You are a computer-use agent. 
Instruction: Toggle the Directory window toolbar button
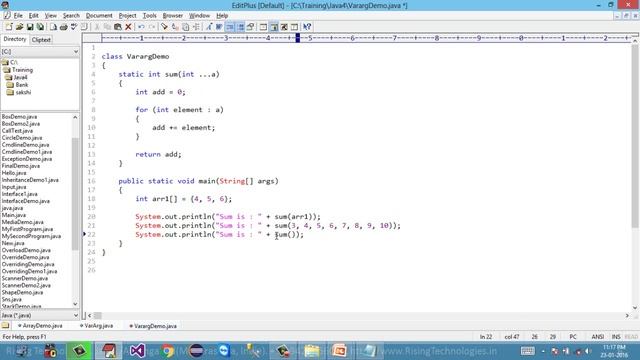pyautogui.click(x=274, y=27)
